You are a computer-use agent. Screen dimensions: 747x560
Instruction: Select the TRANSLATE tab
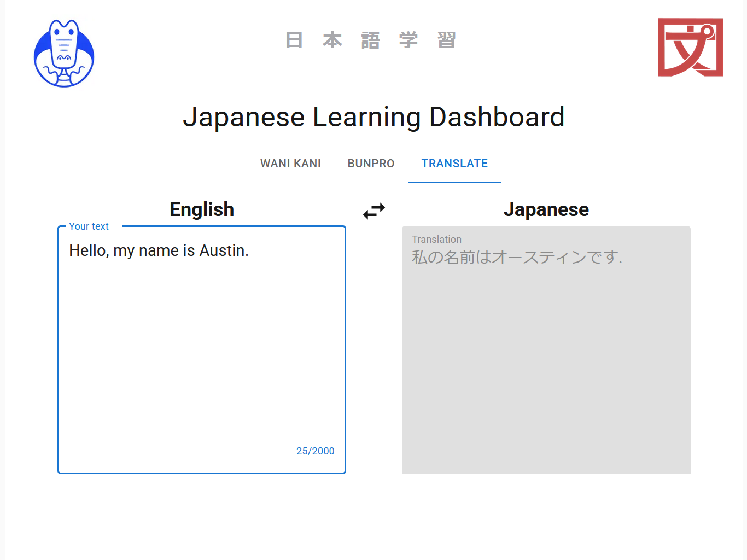tap(454, 164)
